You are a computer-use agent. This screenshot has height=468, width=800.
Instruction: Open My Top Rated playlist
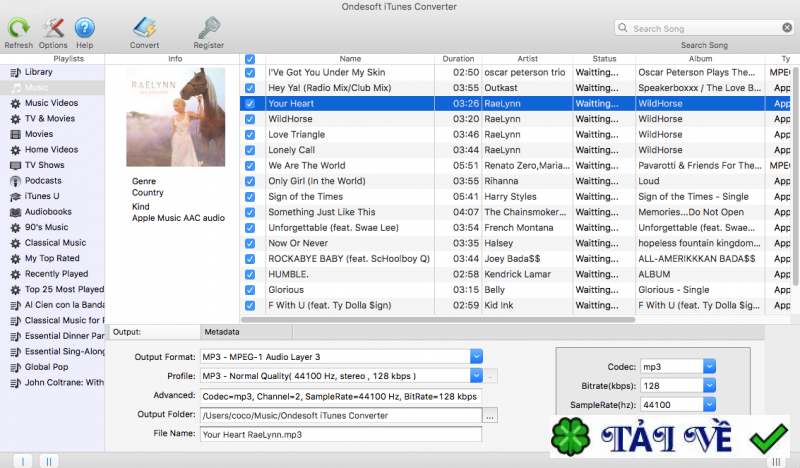click(x=52, y=258)
